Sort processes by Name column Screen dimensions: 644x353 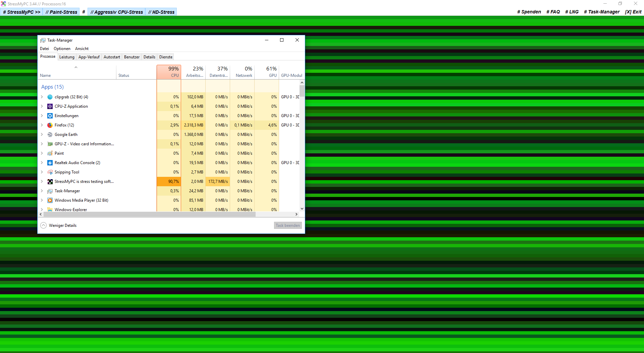pos(77,72)
